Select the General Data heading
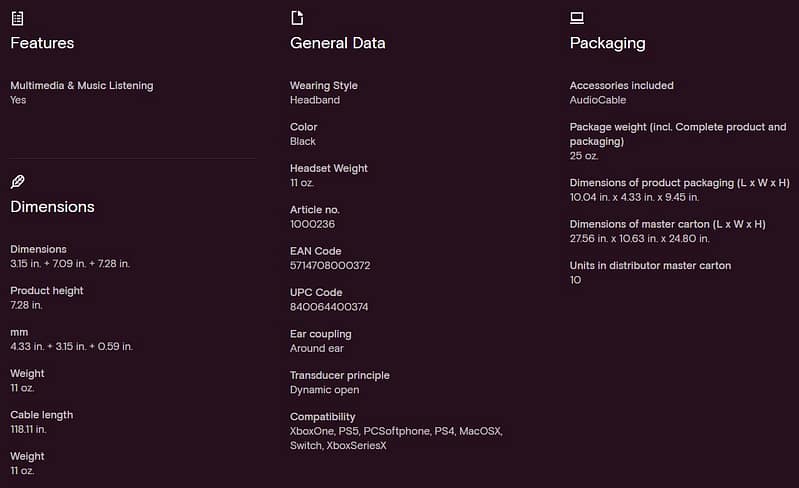Image resolution: width=799 pixels, height=488 pixels. (337, 43)
